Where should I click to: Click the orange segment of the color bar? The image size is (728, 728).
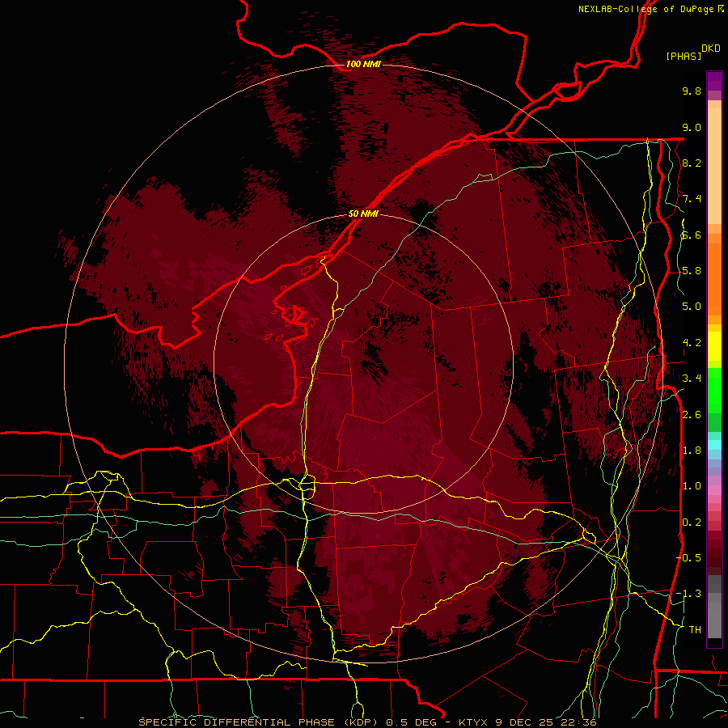click(714, 278)
